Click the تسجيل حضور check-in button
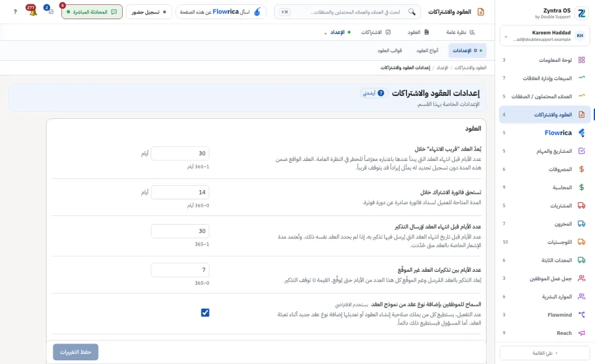Image resolution: width=595 pixels, height=364 pixels. (x=148, y=12)
